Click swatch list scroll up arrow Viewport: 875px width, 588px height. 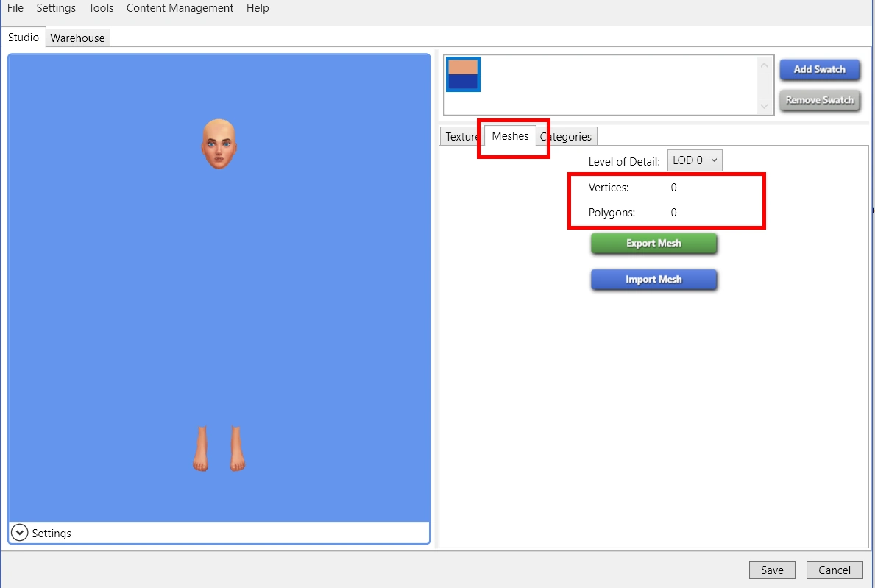(764, 65)
